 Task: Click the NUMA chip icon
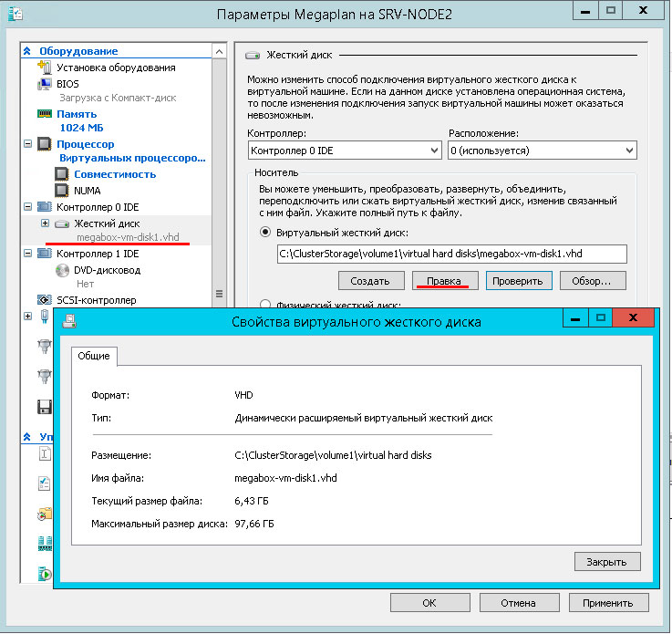tap(62, 191)
